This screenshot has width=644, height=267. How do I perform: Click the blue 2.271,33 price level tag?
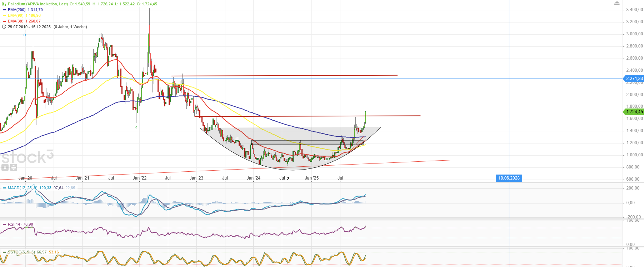[634, 79]
